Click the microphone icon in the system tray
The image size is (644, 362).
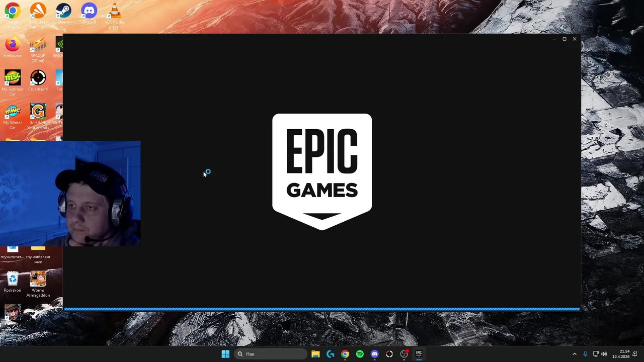585,354
